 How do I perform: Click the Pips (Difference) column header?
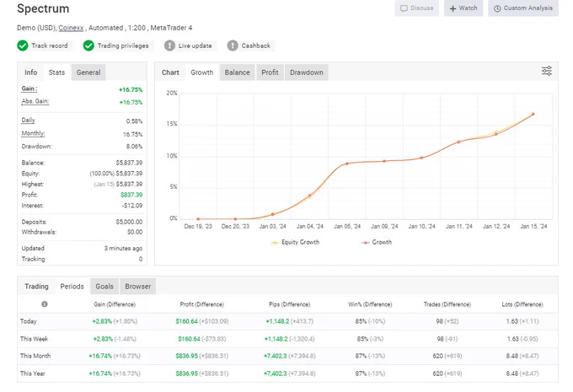pos(289,304)
